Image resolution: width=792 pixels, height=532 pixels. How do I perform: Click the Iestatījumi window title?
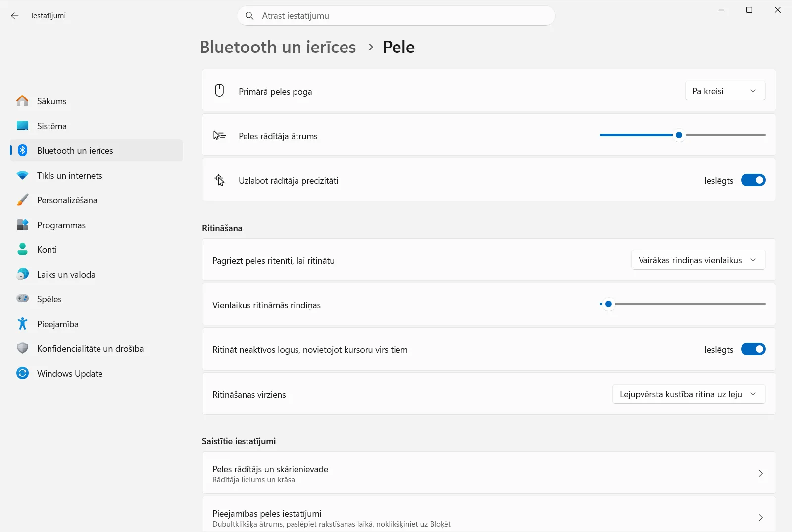(x=49, y=16)
